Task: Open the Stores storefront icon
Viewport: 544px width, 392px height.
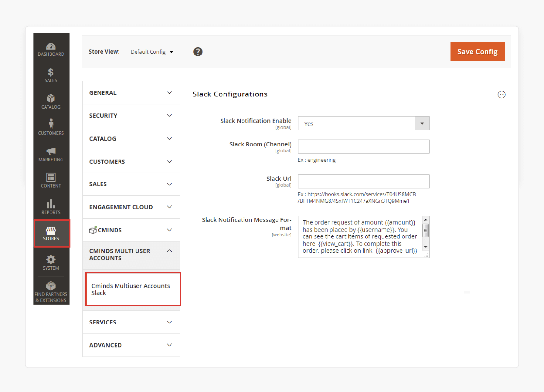Action: pos(51,233)
